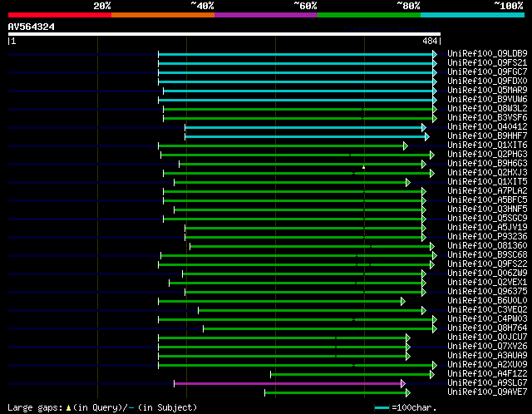Click the UniRef100_A2XU09 label
Screen dimensions: 532x414
(x=487, y=365)
